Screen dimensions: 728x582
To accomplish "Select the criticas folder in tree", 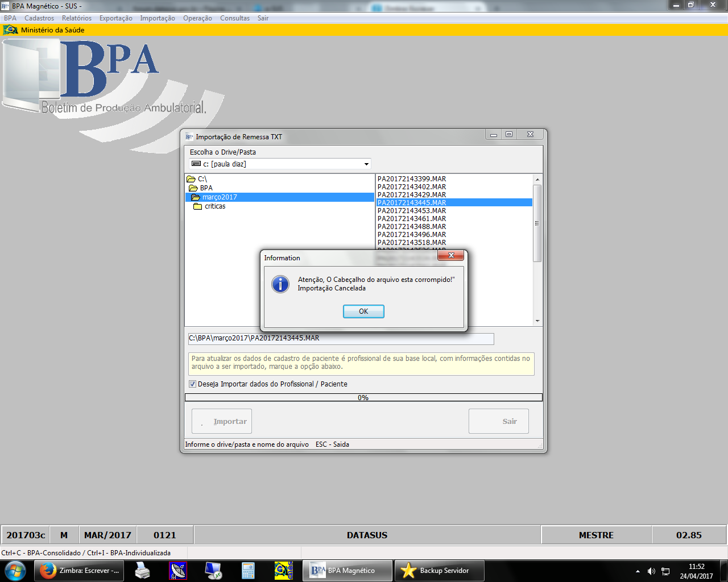I will (x=214, y=206).
